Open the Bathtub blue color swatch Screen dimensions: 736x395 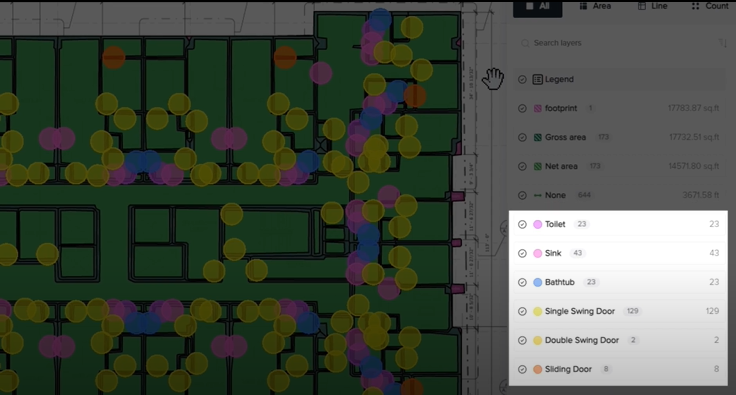[537, 282]
